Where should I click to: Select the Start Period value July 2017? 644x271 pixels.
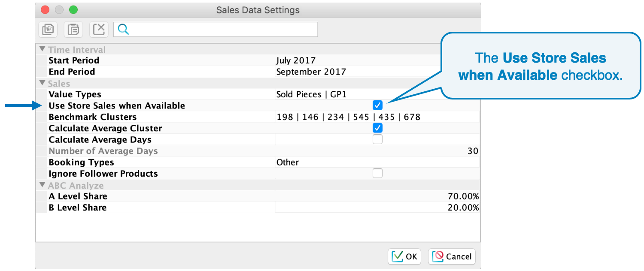296,60
